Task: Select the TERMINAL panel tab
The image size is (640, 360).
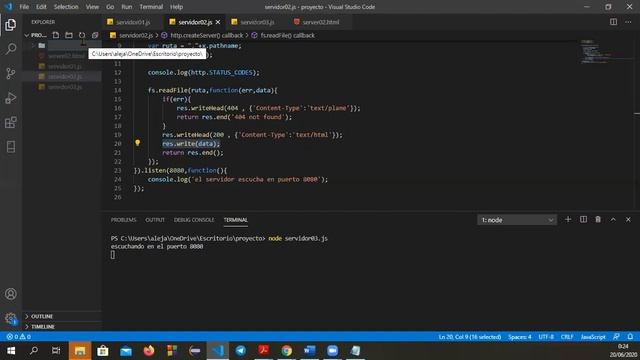Action: (236, 220)
